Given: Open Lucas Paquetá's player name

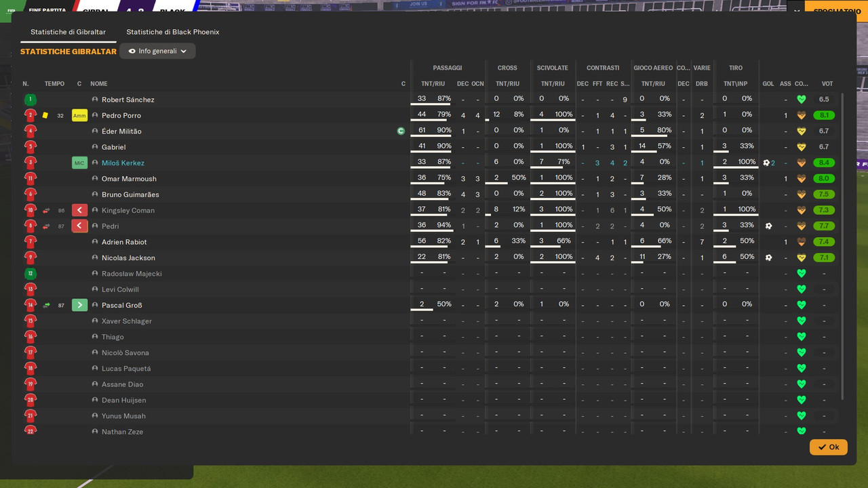Looking at the screenshot, I should click(x=126, y=369).
